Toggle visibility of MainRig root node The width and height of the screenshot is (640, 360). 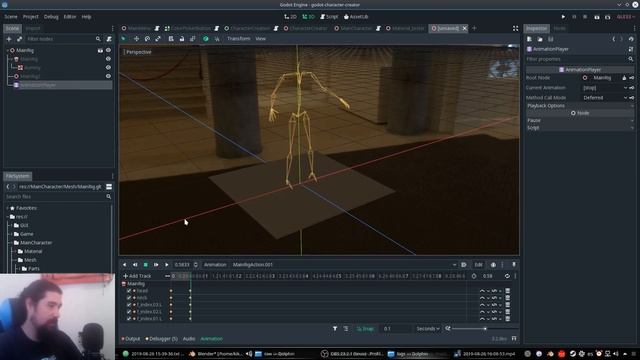pyautogui.click(x=108, y=50)
